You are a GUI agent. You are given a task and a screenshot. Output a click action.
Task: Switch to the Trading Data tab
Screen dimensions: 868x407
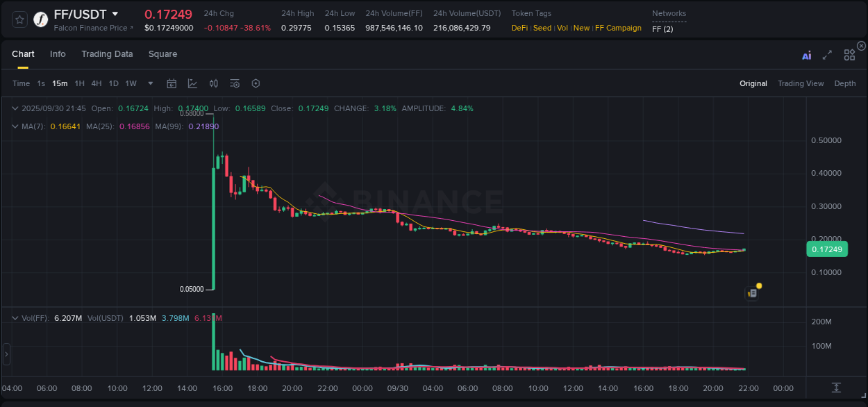(107, 53)
